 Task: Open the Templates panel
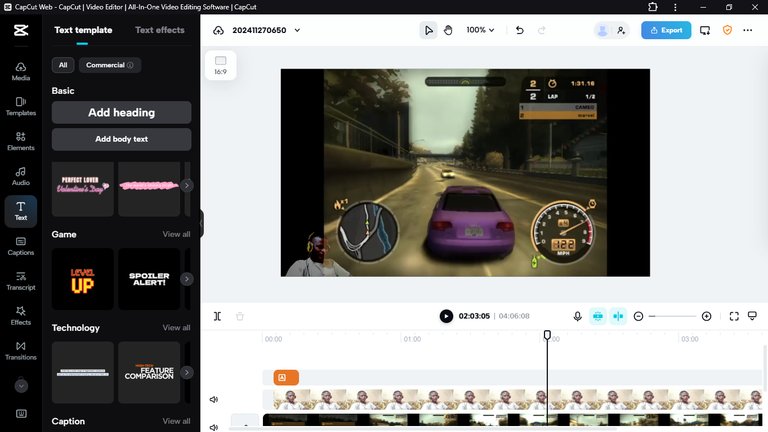pos(21,106)
